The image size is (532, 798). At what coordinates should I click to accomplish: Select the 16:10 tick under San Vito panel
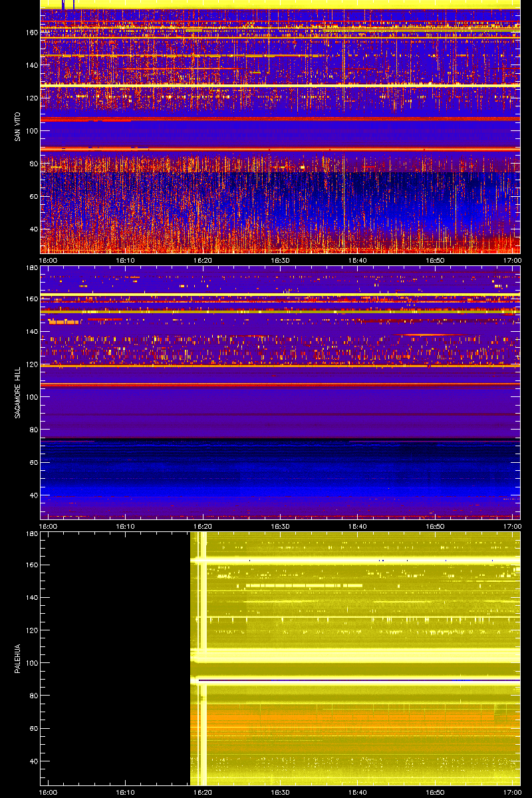(x=126, y=261)
